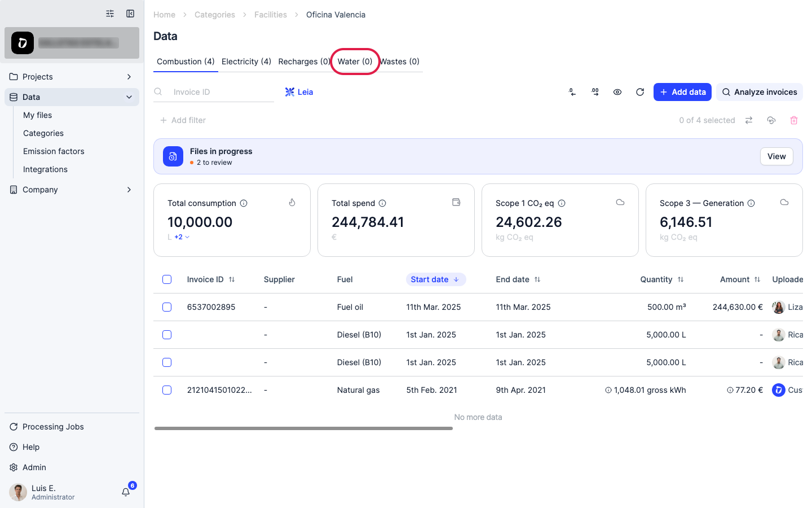Sort by End date column
Viewport: 812px width, 508px height.
click(x=537, y=279)
